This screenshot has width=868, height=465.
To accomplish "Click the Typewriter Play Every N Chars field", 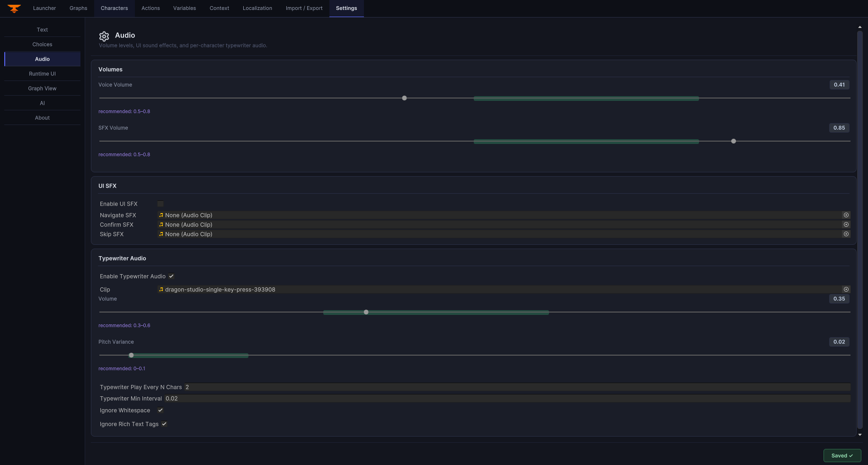I will pyautogui.click(x=517, y=387).
